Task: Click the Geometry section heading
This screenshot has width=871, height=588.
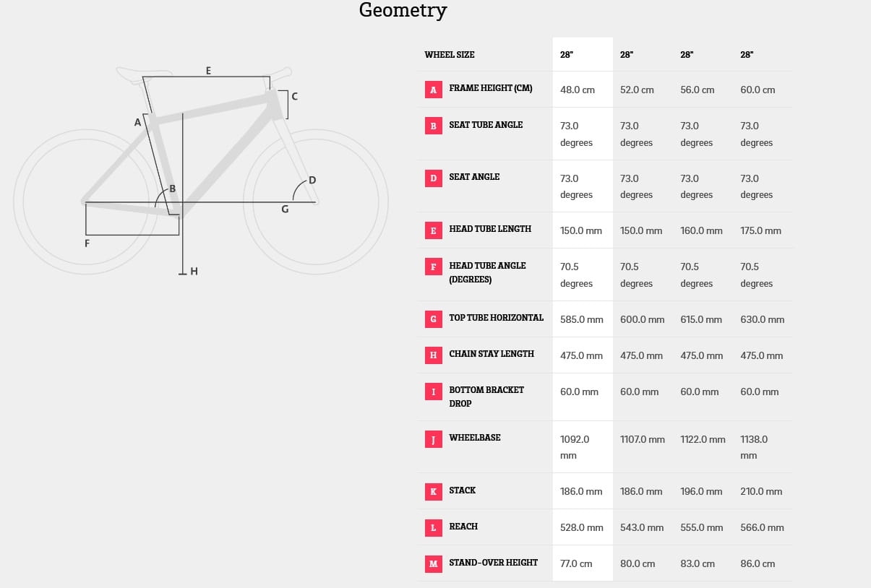Action: point(403,11)
